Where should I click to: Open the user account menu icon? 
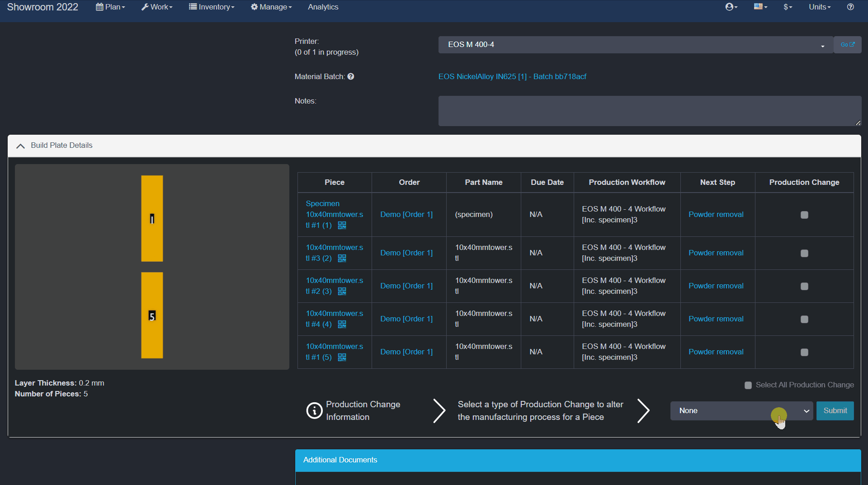[731, 7]
